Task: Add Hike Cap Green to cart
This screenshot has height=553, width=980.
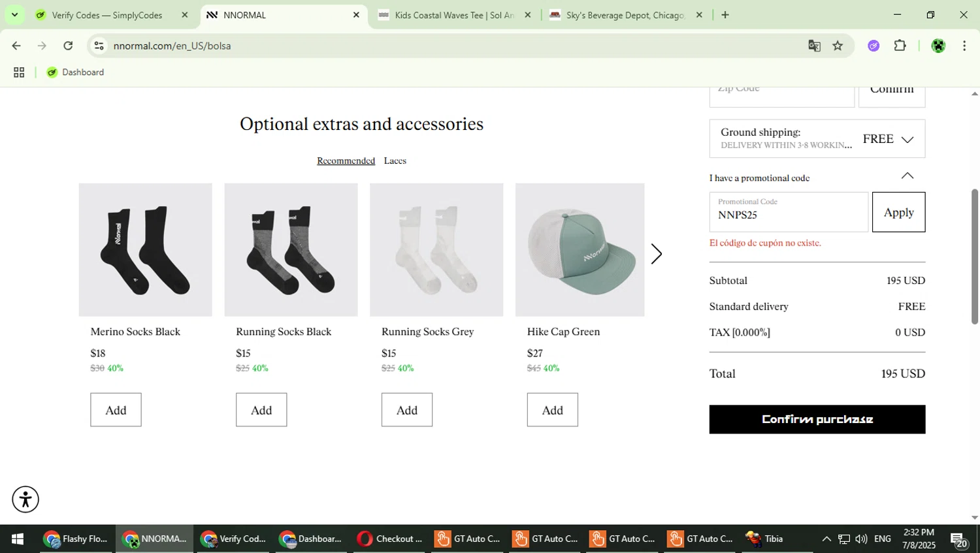Action: (552, 410)
